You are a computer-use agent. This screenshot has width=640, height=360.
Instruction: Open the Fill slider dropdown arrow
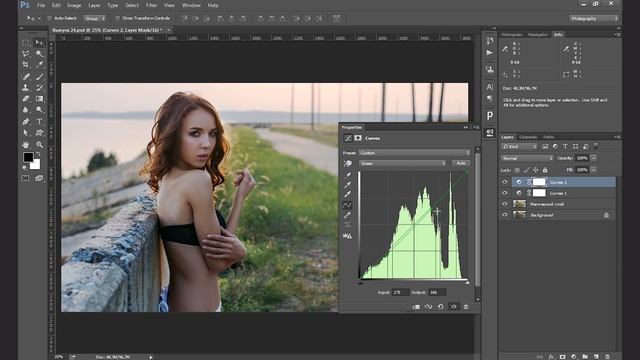pyautogui.click(x=593, y=170)
